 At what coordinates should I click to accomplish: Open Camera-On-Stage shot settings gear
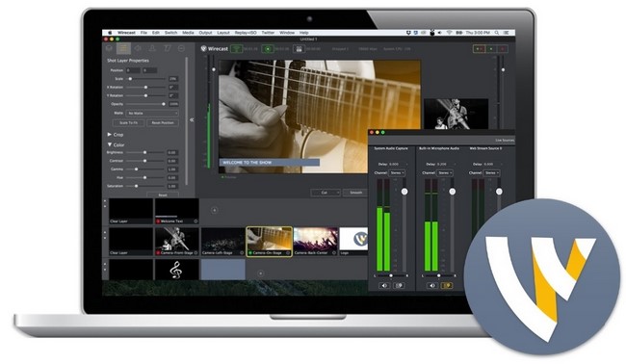[x=288, y=252]
